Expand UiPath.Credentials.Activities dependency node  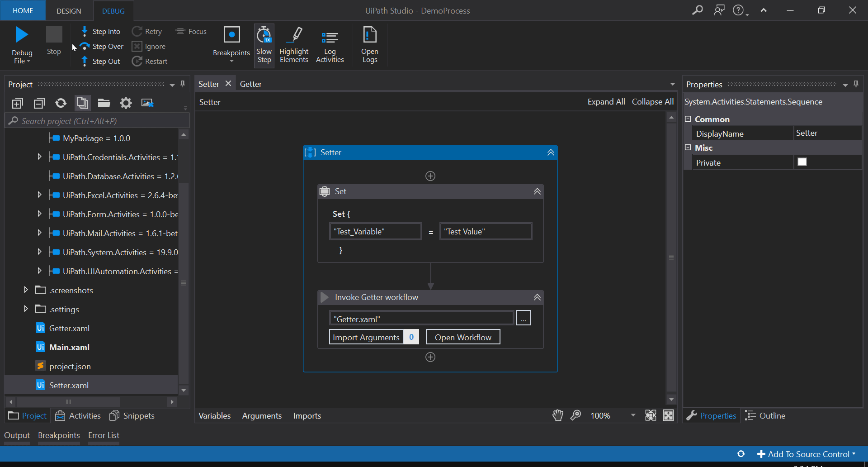(x=39, y=157)
